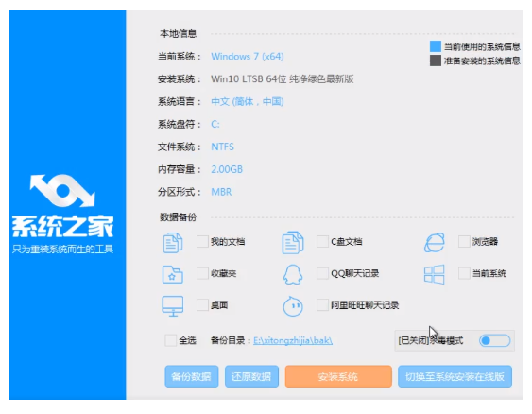Check the C盘文档 checkbox
The width and height of the screenshot is (532, 414).
pyautogui.click(x=322, y=242)
